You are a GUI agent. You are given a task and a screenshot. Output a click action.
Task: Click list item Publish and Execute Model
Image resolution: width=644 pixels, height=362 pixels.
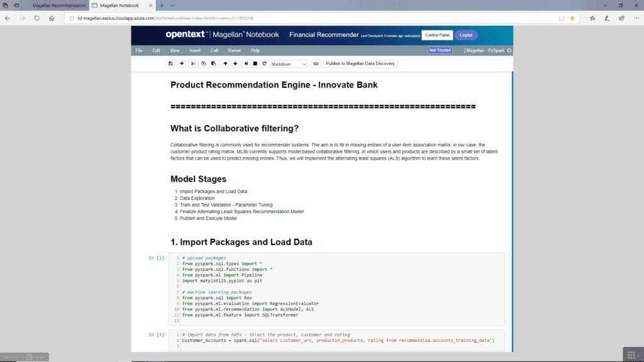[208, 218]
